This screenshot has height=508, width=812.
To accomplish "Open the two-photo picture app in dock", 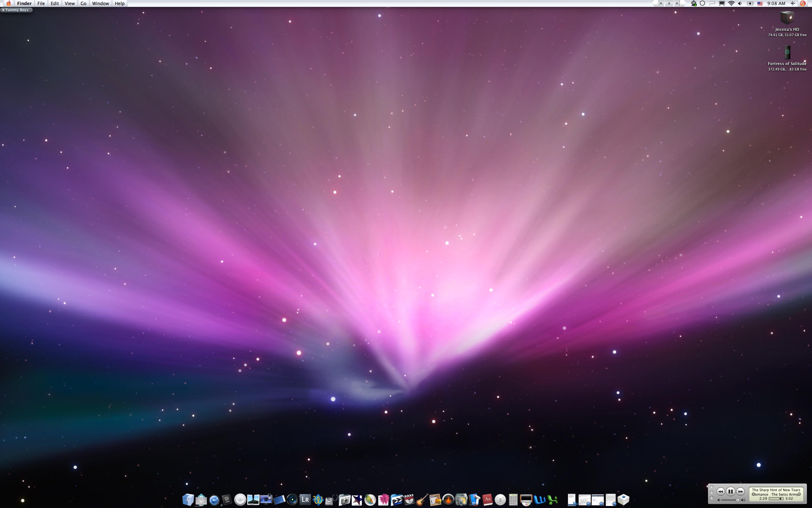I will click(x=253, y=500).
